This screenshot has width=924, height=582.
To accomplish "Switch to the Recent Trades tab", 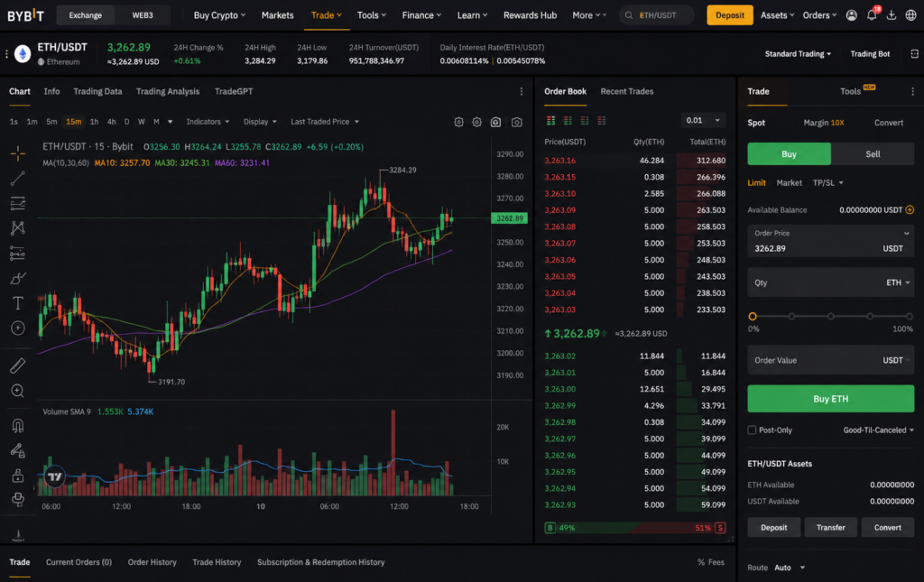I will pos(626,91).
